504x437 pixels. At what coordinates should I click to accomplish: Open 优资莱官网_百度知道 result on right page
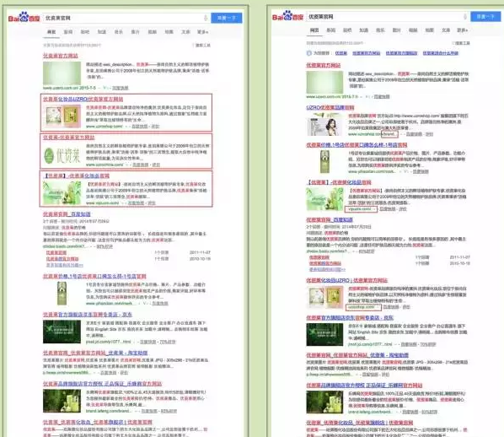coord(330,220)
